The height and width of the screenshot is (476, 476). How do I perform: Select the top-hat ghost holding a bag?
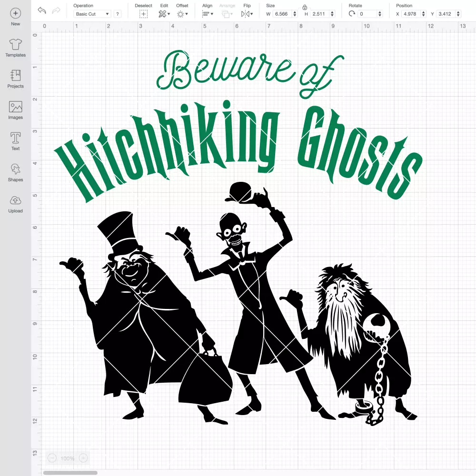pyautogui.click(x=146, y=317)
